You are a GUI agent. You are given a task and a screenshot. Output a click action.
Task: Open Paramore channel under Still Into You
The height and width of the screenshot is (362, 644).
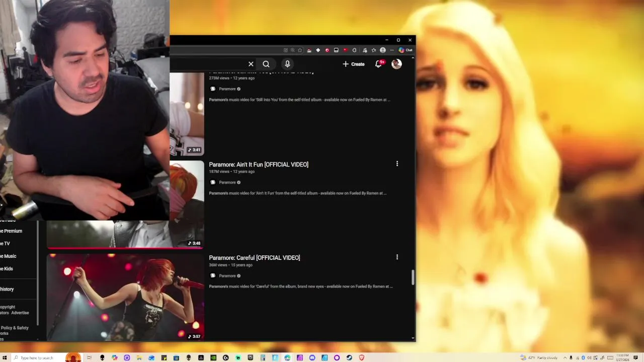(x=227, y=89)
